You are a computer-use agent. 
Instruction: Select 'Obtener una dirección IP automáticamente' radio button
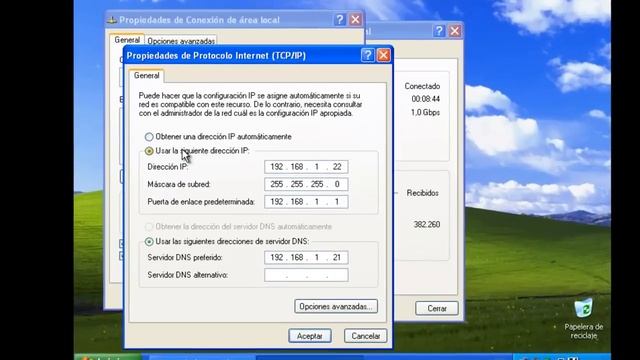tap(149, 137)
